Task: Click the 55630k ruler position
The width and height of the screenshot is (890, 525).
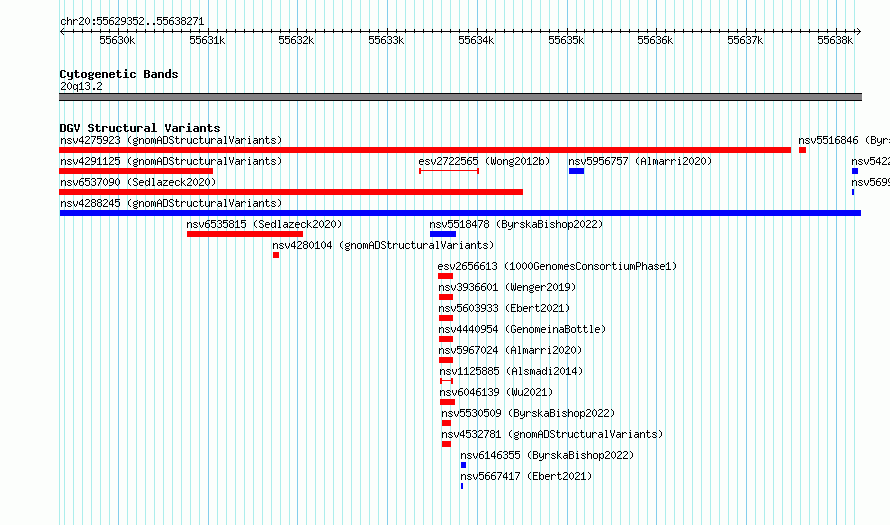Action: click(117, 40)
